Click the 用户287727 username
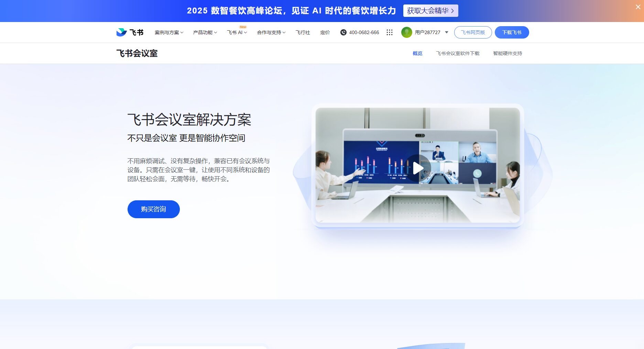The width and height of the screenshot is (644, 349). 427,32
